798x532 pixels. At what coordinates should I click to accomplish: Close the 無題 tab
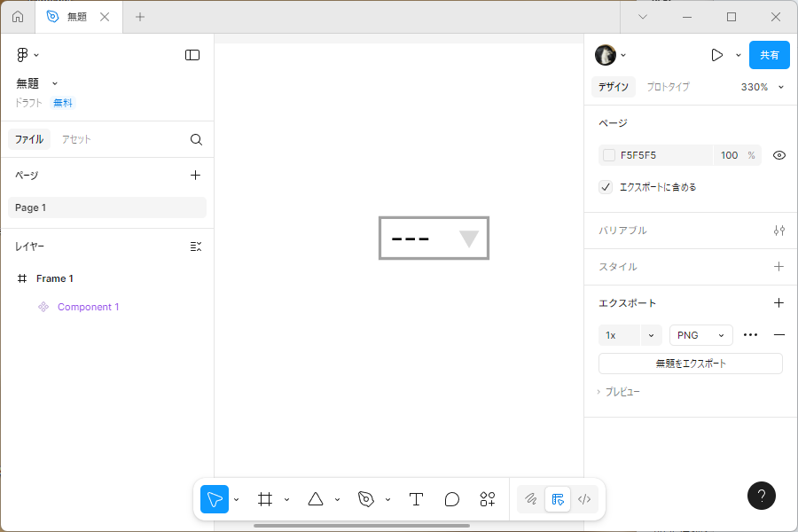105,17
